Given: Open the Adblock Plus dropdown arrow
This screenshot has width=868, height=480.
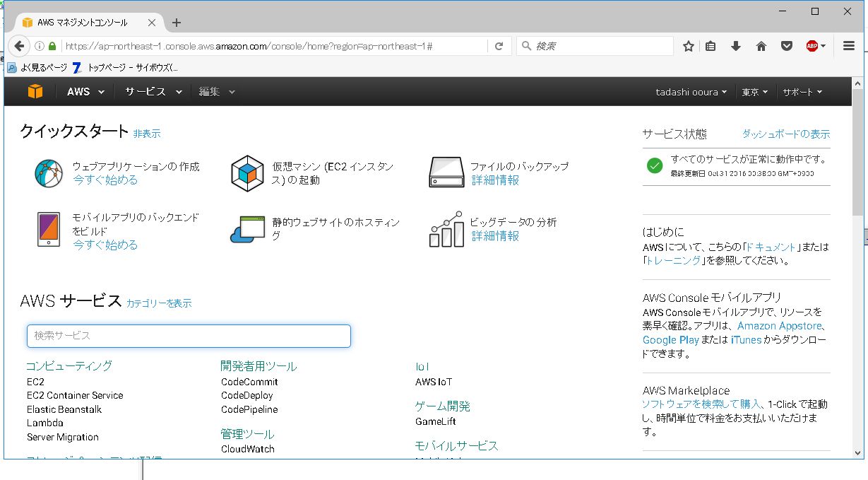Looking at the screenshot, I should click(x=824, y=47).
